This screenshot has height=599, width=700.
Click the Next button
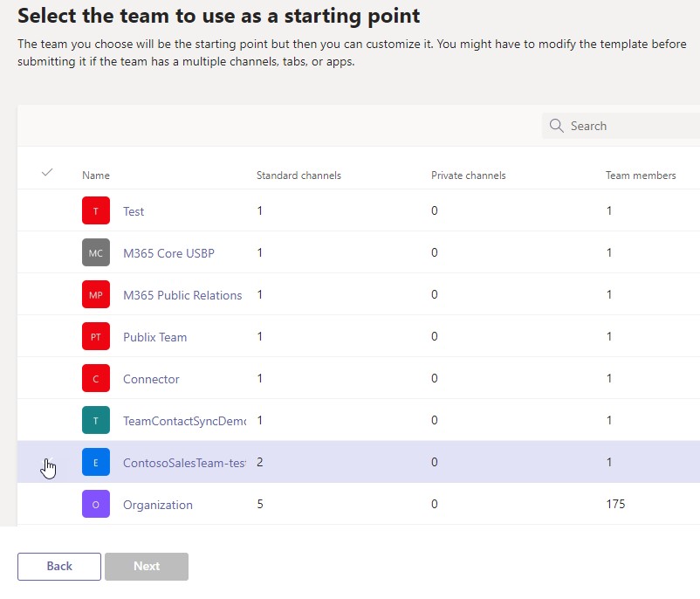click(147, 566)
